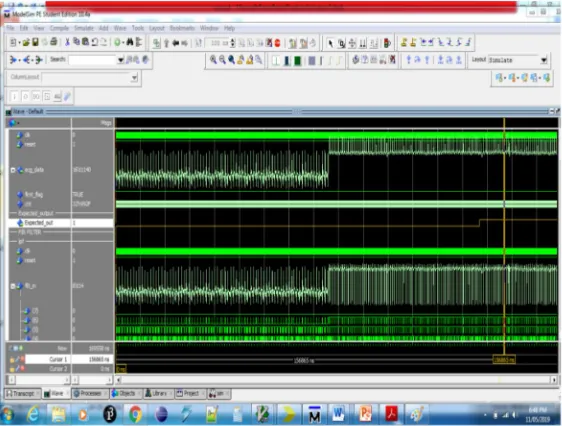The width and height of the screenshot is (562, 426).
Task: Click the Cut scissors icon
Action: pyautogui.click(x=67, y=42)
